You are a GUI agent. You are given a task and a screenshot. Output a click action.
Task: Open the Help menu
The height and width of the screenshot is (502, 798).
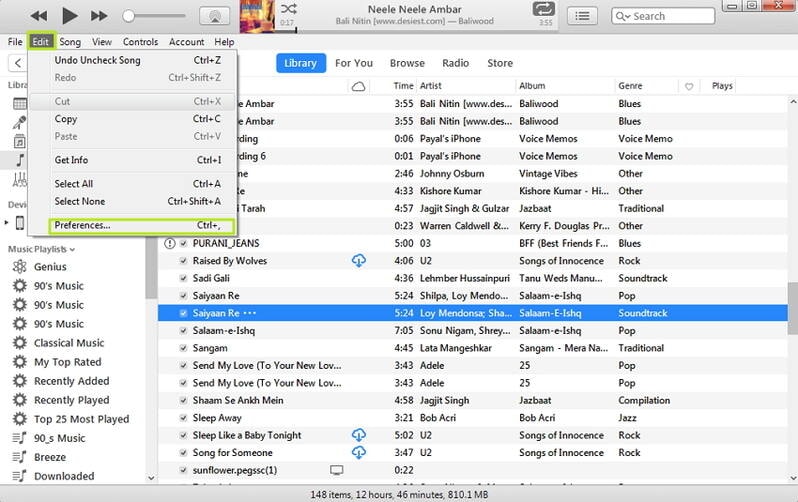click(x=224, y=42)
